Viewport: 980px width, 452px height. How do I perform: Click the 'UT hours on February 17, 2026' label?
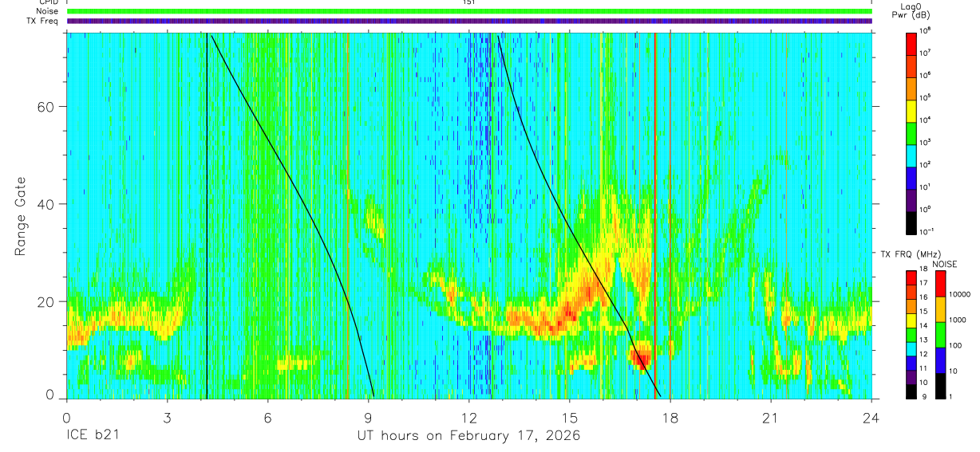[x=468, y=437]
